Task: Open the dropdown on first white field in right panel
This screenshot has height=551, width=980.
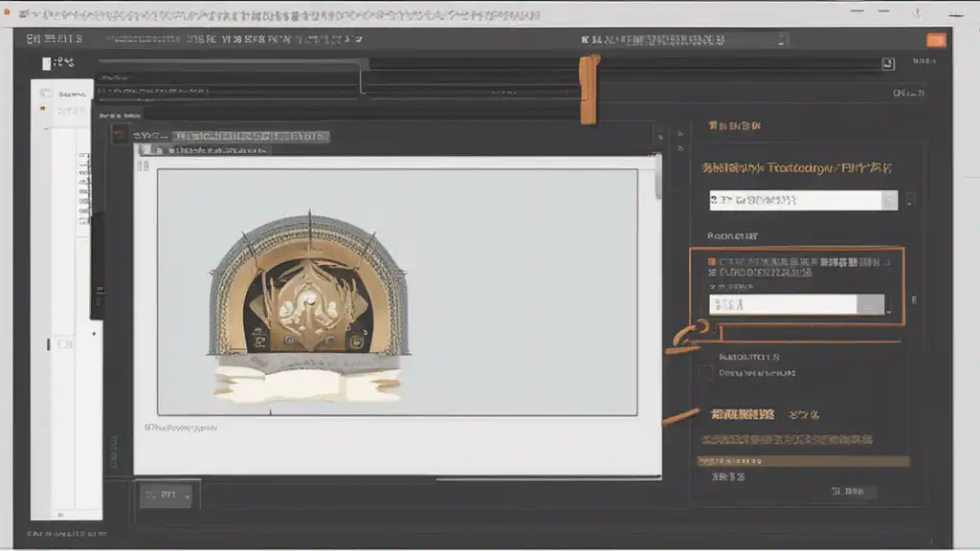Action: click(x=889, y=201)
